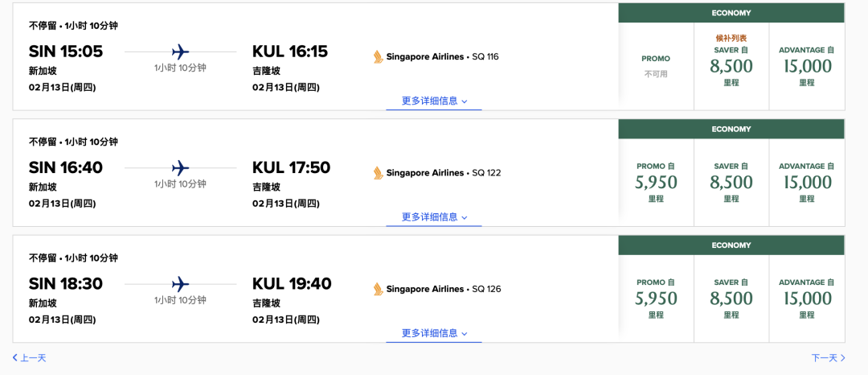This screenshot has width=868, height=375.
Task: Click the airplane icon on the 18:30 flight
Action: click(x=181, y=284)
